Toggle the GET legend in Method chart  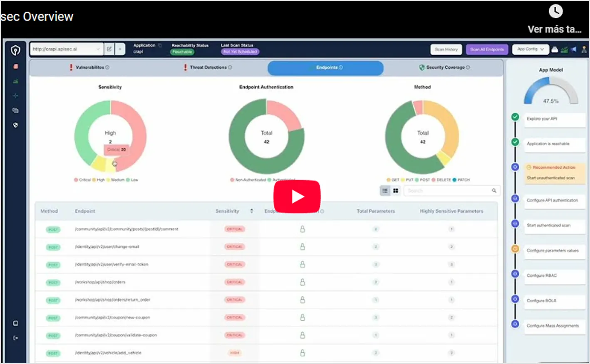[x=393, y=180]
